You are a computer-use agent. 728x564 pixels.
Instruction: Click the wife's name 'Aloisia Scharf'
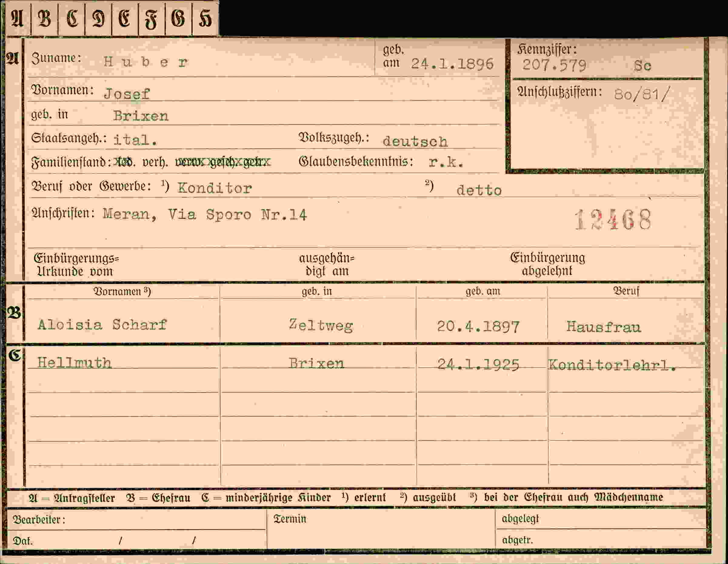click(102, 324)
